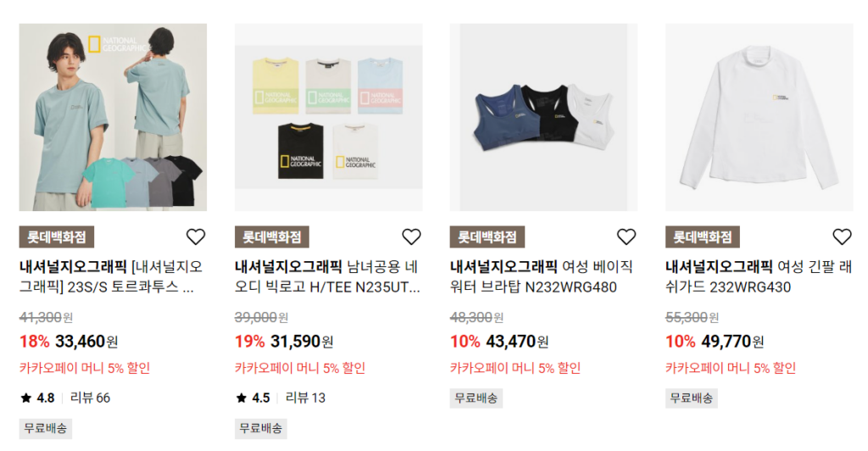View the three bra tops product image
This screenshot has height=451, width=868.
click(543, 117)
